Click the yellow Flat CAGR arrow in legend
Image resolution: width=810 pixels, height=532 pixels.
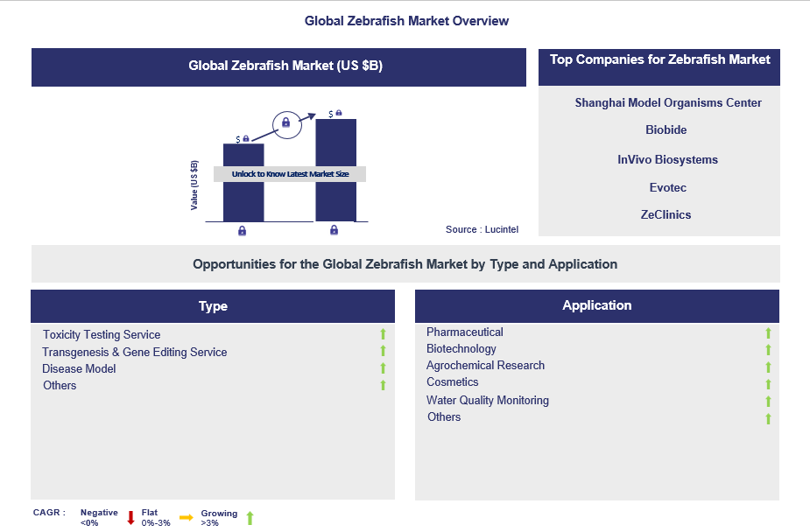[186, 518]
